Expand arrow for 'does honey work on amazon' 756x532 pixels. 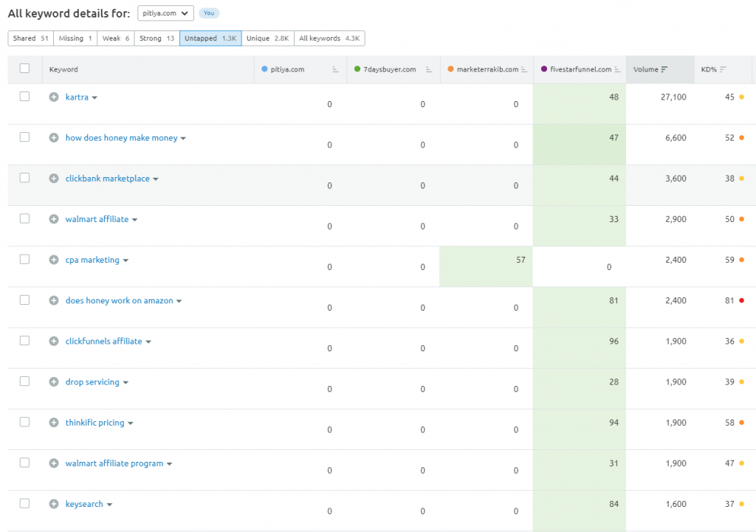click(x=179, y=302)
